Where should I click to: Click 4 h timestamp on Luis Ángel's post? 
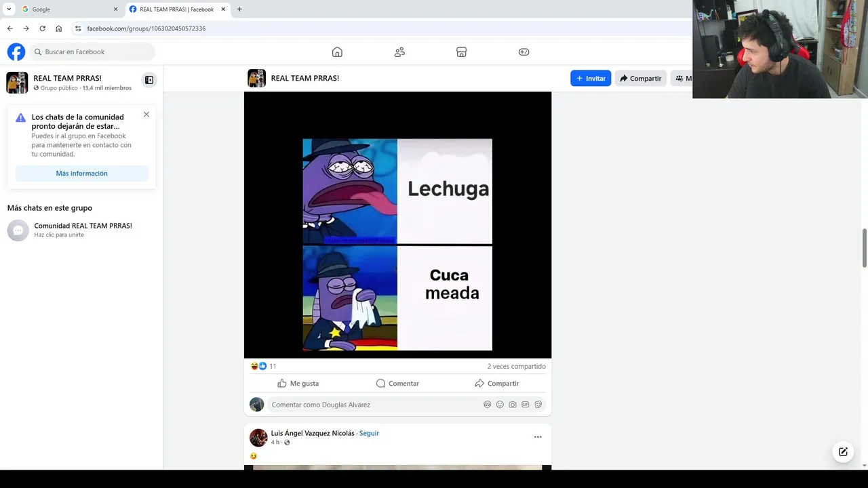275,443
